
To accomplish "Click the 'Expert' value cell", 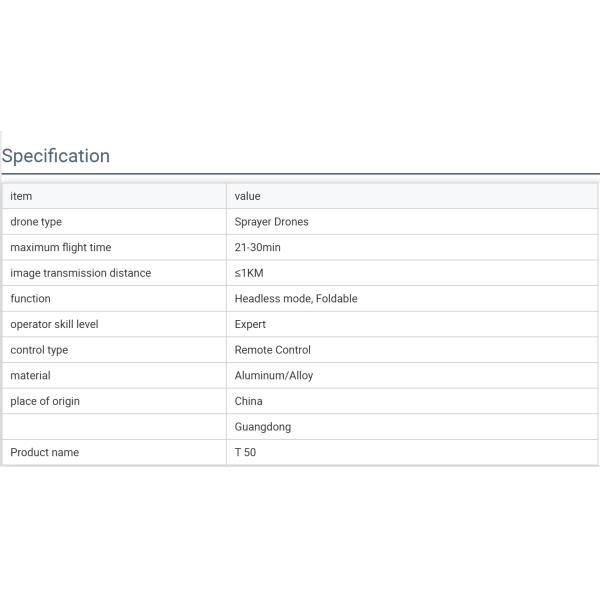I will [250, 324].
